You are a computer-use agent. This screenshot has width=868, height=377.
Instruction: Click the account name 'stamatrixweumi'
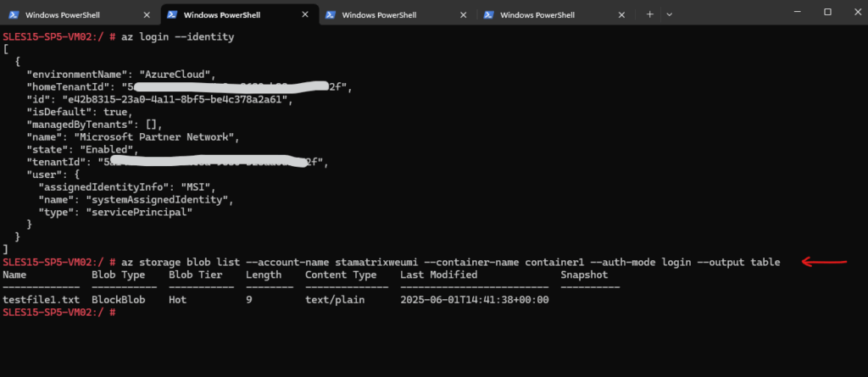377,262
